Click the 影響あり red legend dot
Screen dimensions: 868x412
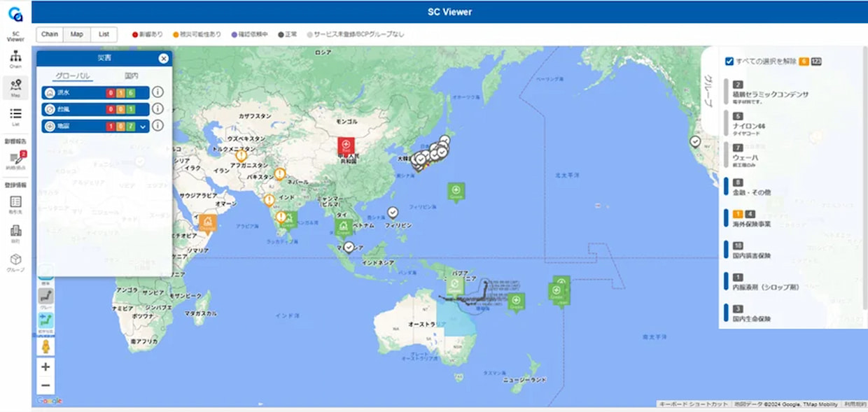tap(135, 34)
